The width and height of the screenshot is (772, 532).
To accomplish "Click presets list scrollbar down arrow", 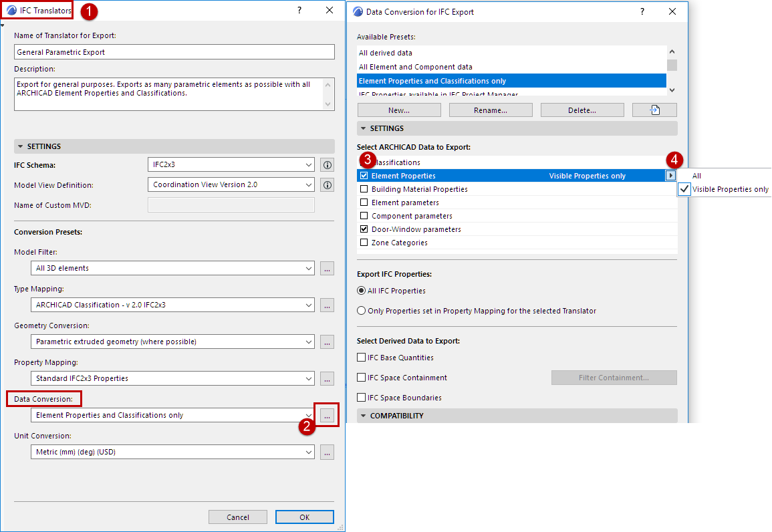I will point(672,90).
